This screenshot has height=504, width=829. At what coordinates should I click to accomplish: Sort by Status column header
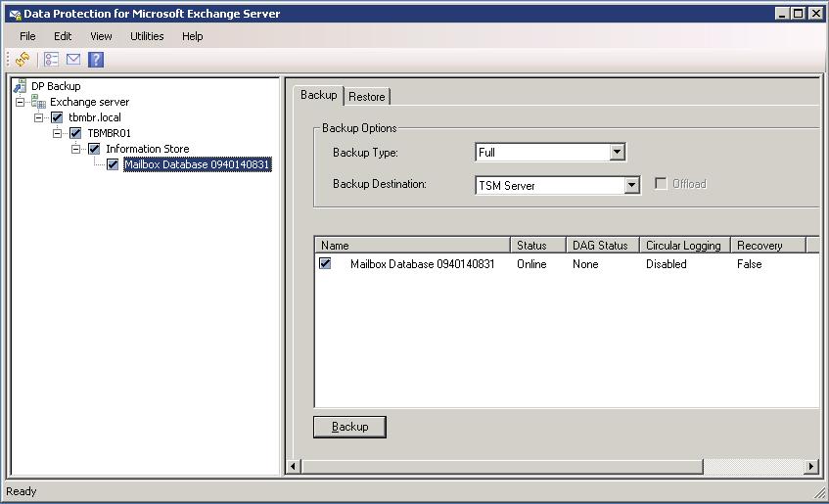point(538,246)
